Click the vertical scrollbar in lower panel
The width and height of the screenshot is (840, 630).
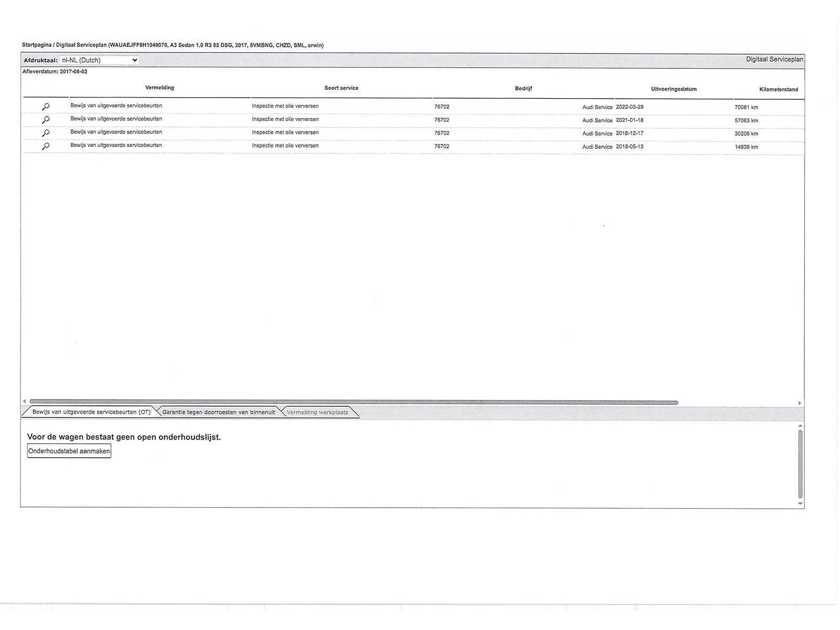point(800,463)
